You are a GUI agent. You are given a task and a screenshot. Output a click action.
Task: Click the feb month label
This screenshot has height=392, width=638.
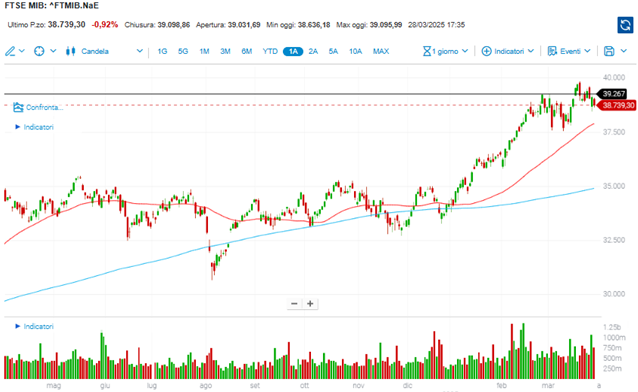click(501, 385)
